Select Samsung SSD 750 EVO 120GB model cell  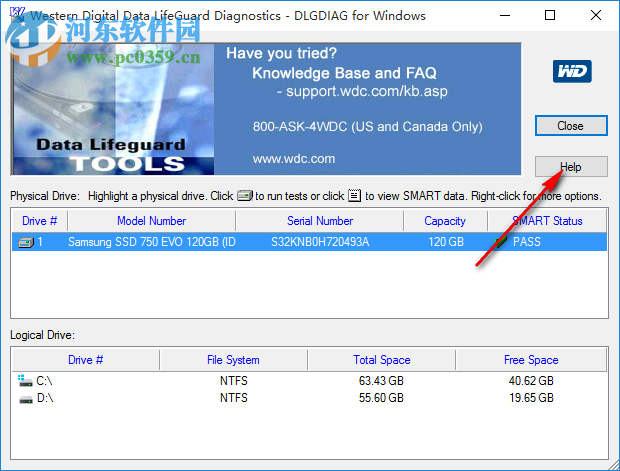pos(152,242)
